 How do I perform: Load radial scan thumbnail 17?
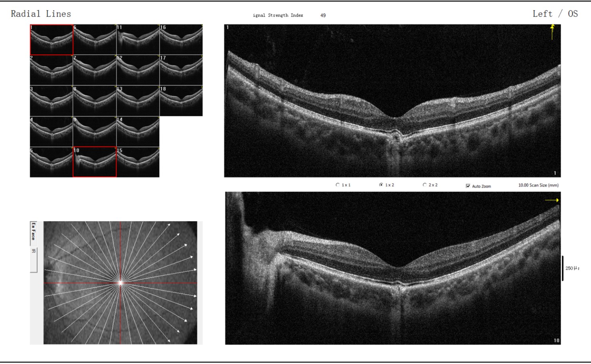pos(181,70)
